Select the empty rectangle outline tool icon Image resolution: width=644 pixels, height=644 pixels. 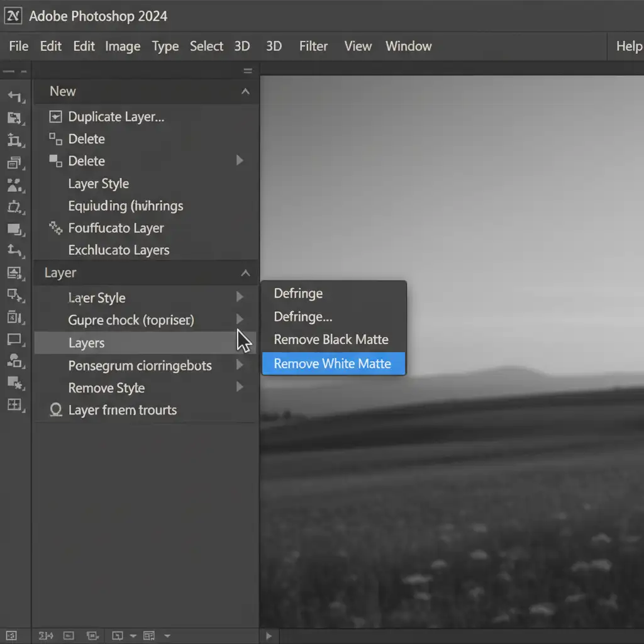click(x=14, y=340)
